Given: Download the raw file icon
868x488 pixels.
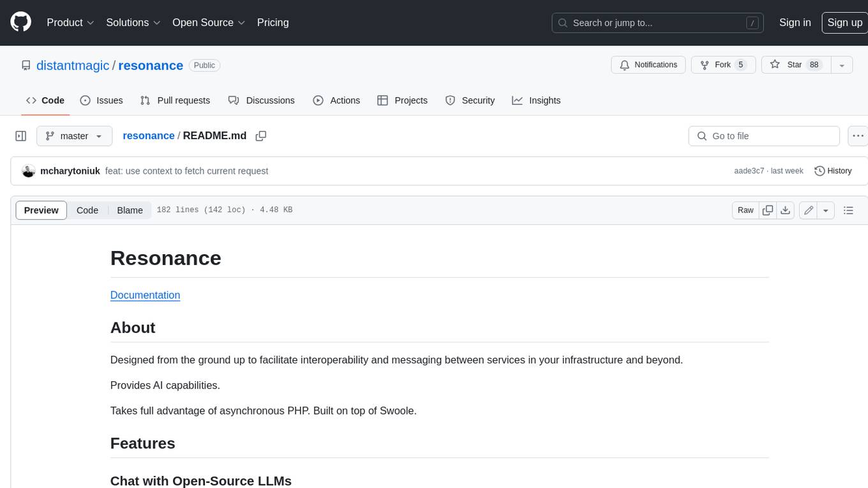Looking at the screenshot, I should [786, 210].
